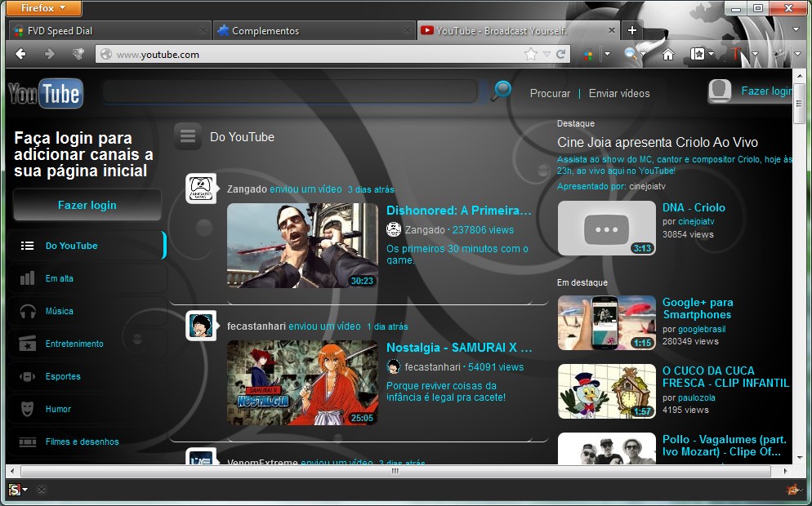812x506 pixels.
Task: Open O CUCO DA CUCA FRESCA video link
Action: click(x=725, y=377)
